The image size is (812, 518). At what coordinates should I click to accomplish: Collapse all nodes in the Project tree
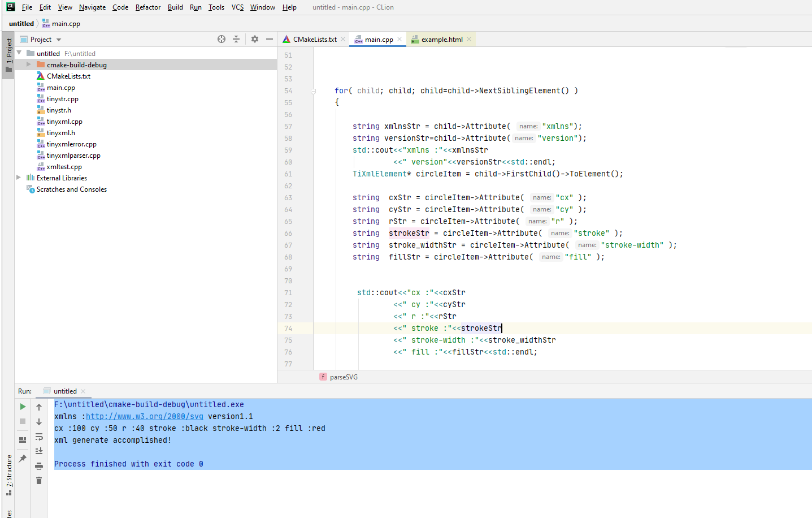tap(237, 39)
